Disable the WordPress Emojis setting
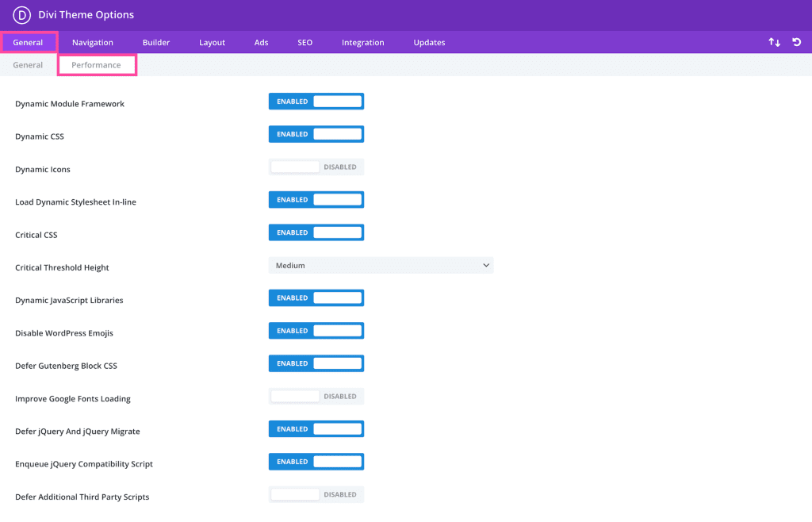The height and width of the screenshot is (522, 812). 316,330
